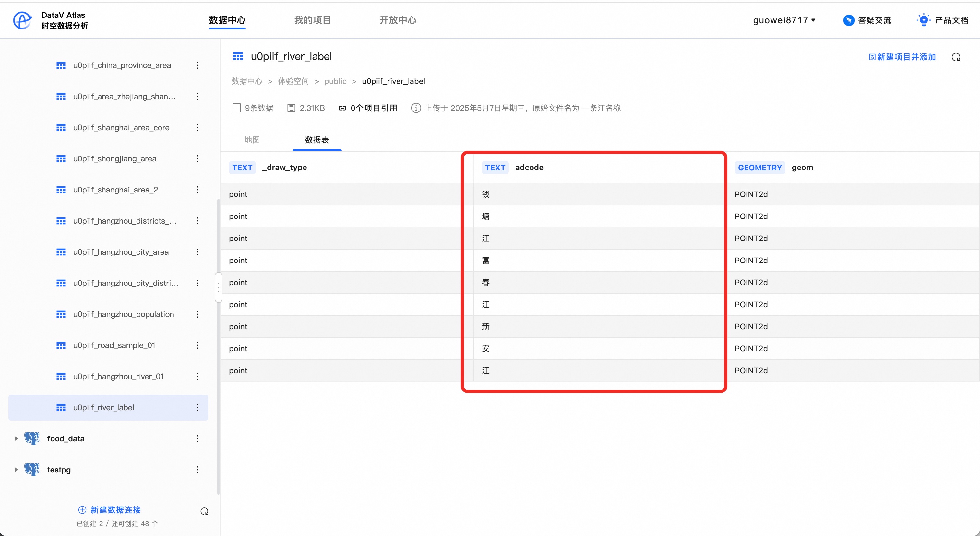
Task: Expand the food_data database connection
Action: tap(16, 439)
